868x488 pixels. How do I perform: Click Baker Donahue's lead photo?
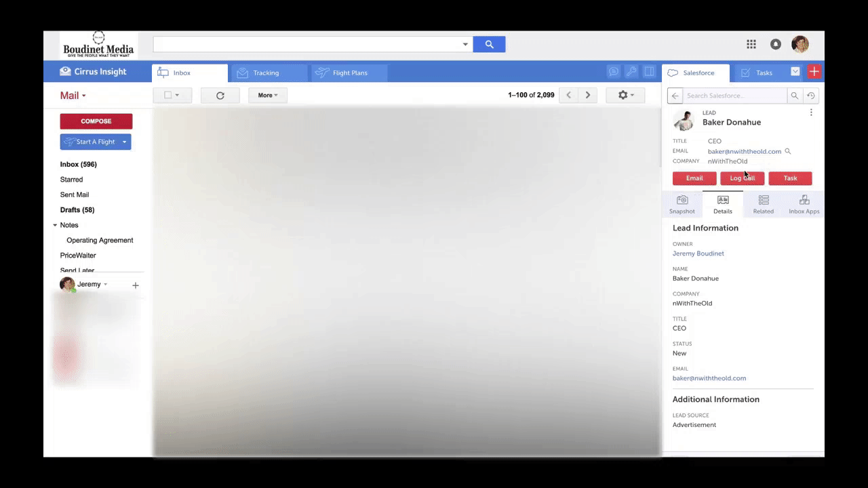coord(684,120)
